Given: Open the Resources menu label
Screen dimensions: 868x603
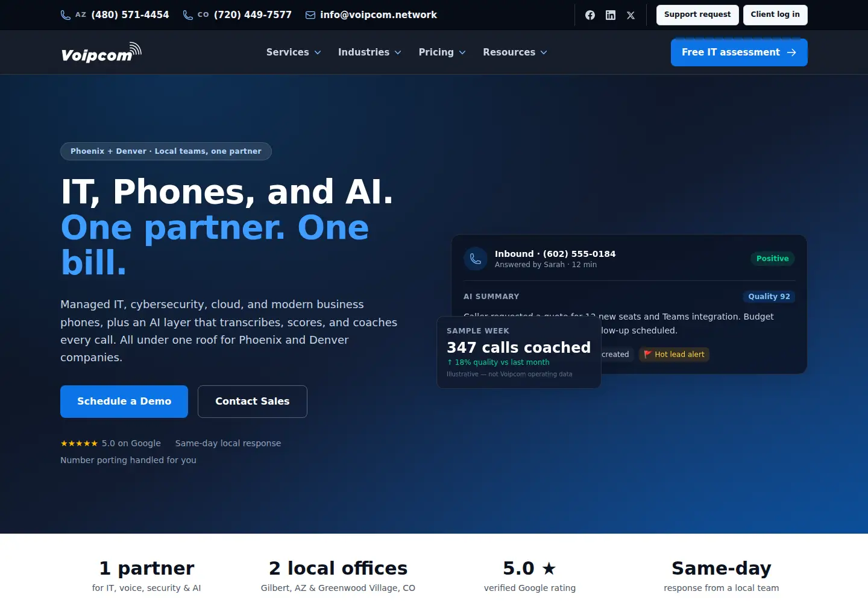Looking at the screenshot, I should [509, 52].
